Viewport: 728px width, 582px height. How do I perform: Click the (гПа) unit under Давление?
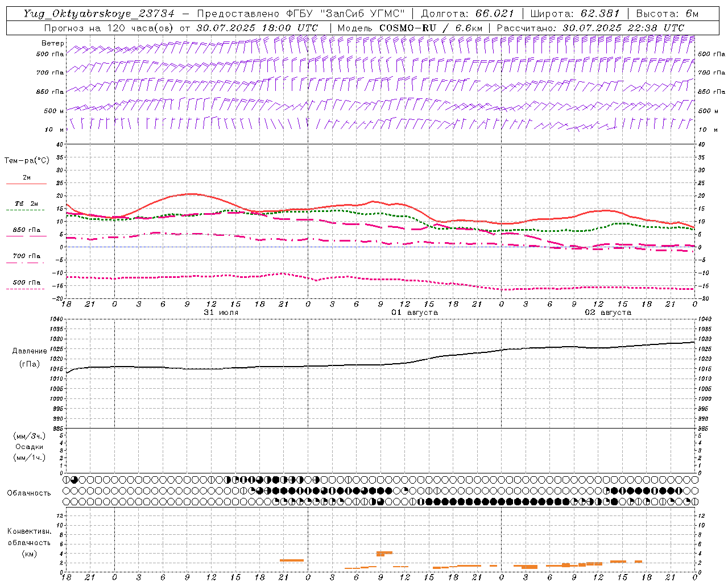30,364
